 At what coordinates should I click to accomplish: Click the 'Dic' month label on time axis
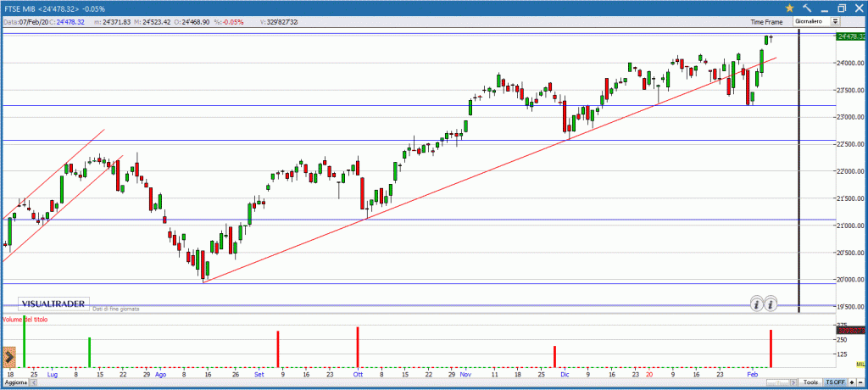565,375
